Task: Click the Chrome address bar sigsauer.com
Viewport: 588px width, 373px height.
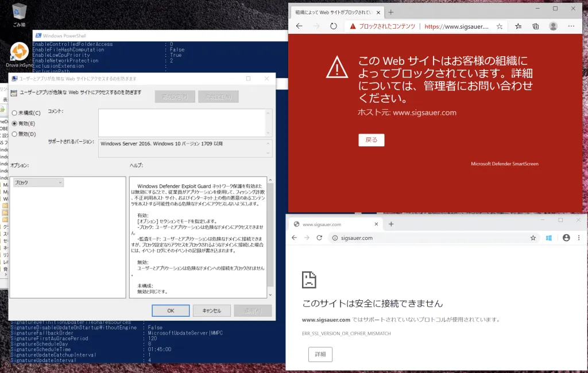Action: tap(357, 238)
